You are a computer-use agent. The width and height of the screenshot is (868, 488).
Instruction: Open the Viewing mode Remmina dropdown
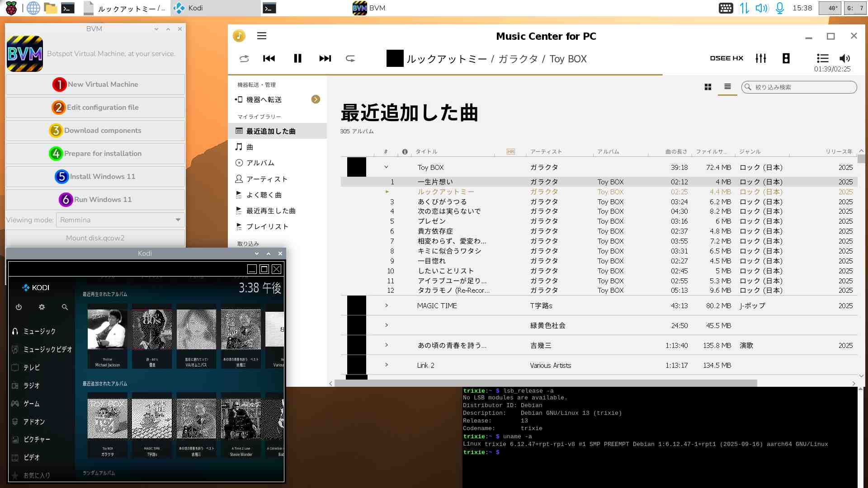(x=120, y=220)
